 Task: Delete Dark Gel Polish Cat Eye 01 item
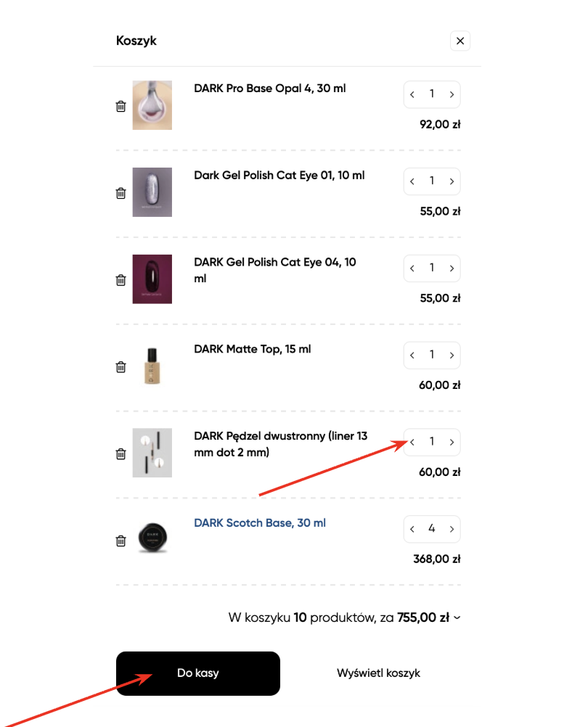(121, 193)
